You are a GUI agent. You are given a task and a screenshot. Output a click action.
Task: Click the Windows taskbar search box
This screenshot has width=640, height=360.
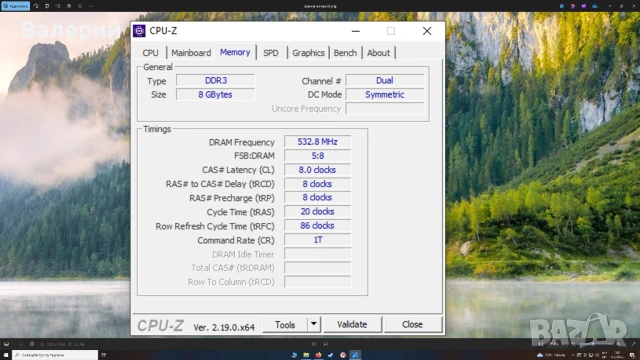coord(55,355)
